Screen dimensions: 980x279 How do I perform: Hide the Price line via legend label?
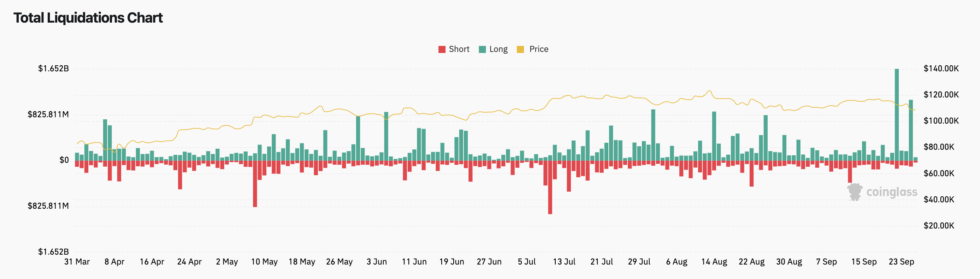(539, 49)
